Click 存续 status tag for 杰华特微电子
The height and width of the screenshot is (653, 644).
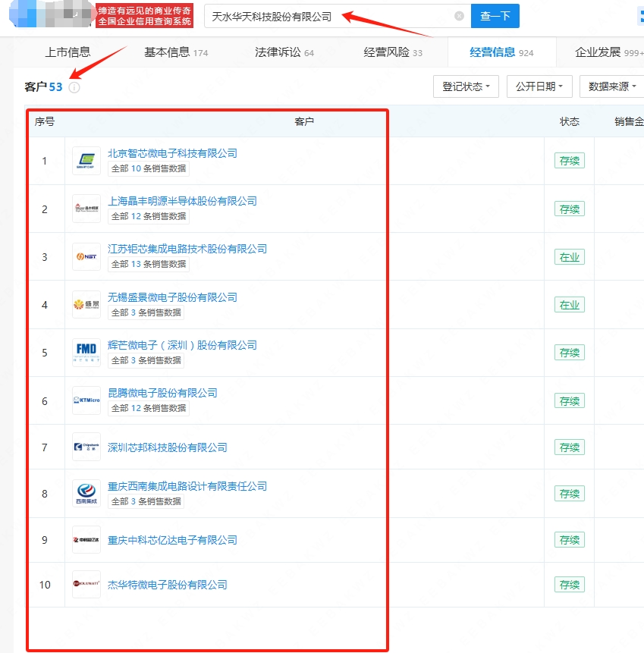pos(570,585)
